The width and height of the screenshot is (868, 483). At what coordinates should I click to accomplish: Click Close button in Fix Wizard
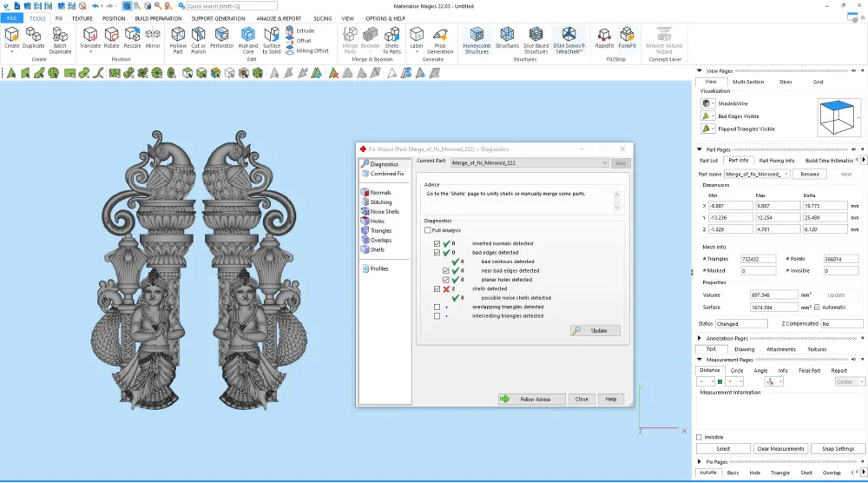coord(582,400)
